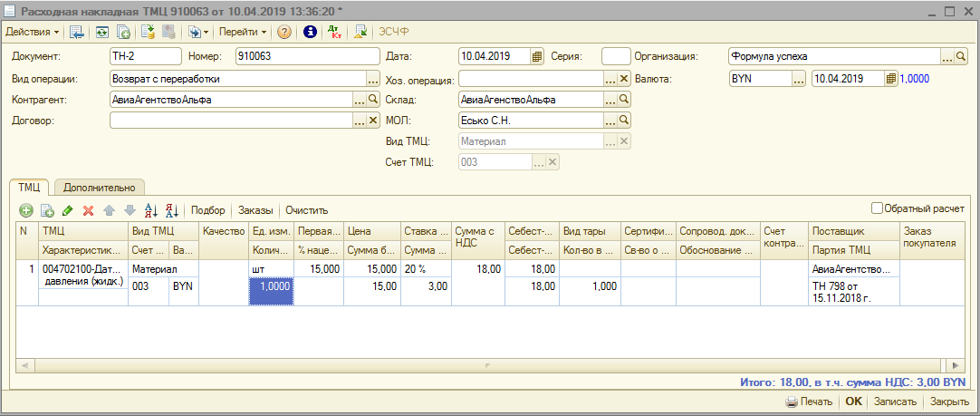Switch to the Дополнительно tab
Image resolution: width=980 pixels, height=416 pixels.
click(100, 188)
